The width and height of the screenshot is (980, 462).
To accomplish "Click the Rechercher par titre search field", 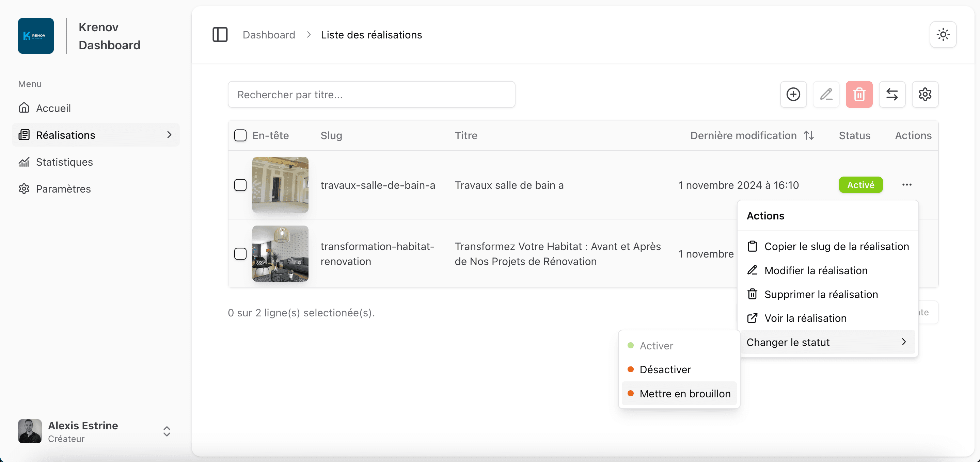I will tap(372, 94).
